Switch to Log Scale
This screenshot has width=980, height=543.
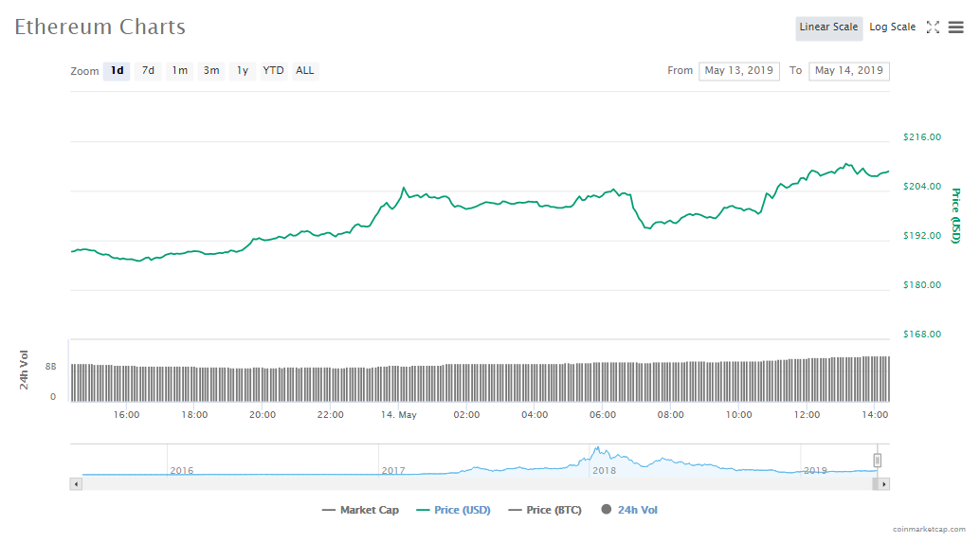[892, 27]
